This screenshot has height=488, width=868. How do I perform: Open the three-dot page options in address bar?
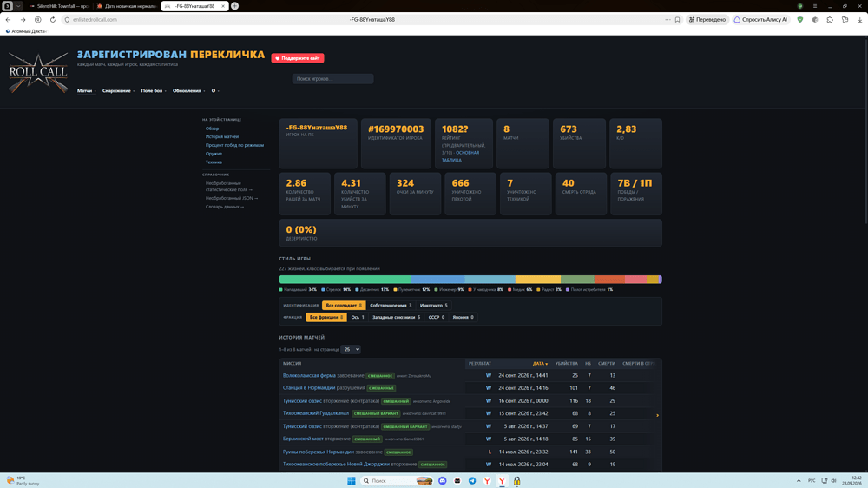pos(667,19)
